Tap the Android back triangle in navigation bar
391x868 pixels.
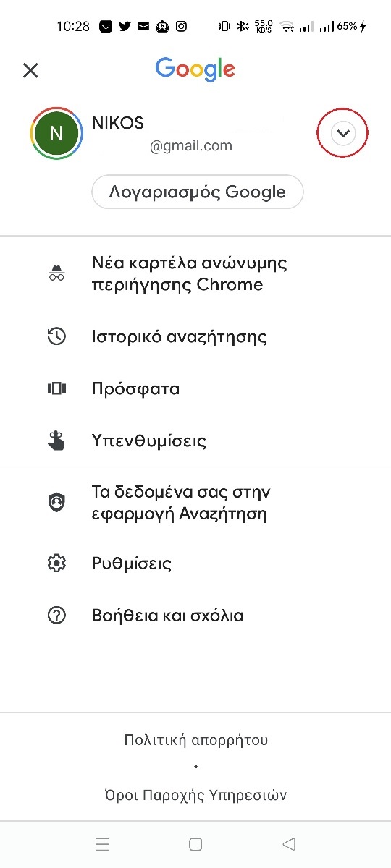(x=289, y=844)
